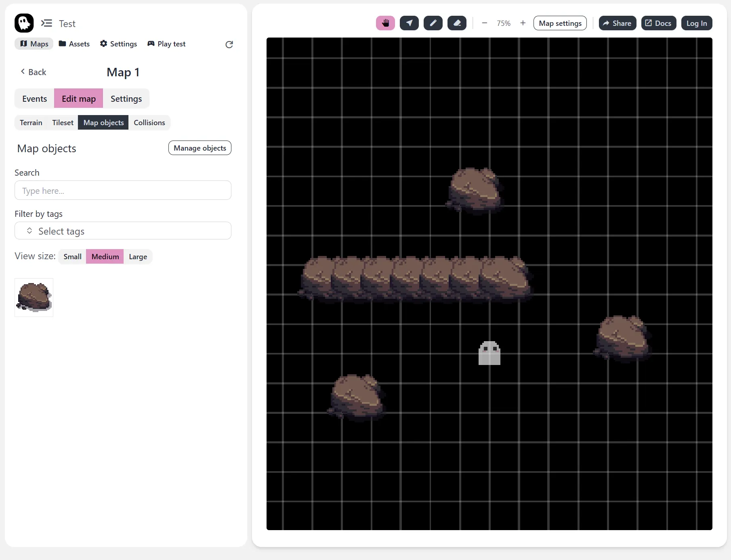Select the eraser tool
Image resolution: width=731 pixels, height=560 pixels.
[x=457, y=23]
